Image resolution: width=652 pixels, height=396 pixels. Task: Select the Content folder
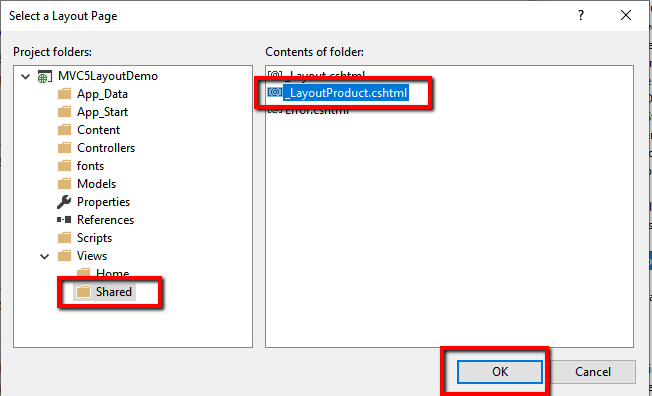click(x=99, y=130)
